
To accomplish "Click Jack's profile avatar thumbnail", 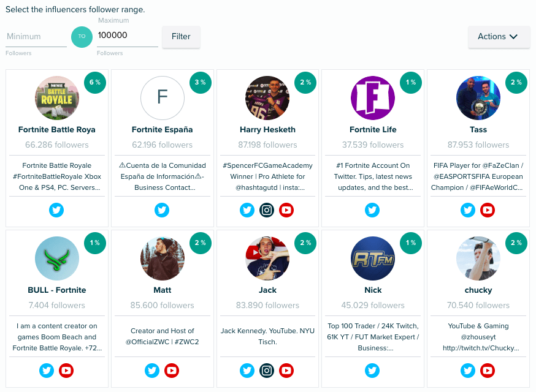I will point(267,258).
